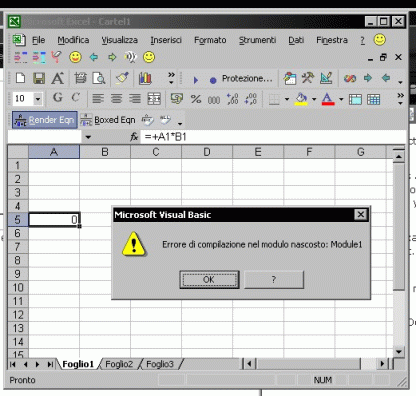Launch the Chart Wizard bar chart icon
The width and height of the screenshot is (416, 396).
coord(145,78)
